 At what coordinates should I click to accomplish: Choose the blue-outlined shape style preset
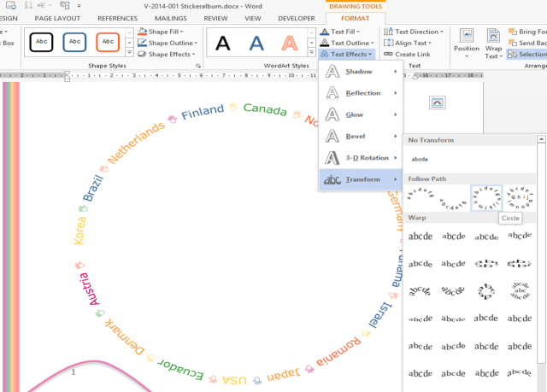(75, 42)
